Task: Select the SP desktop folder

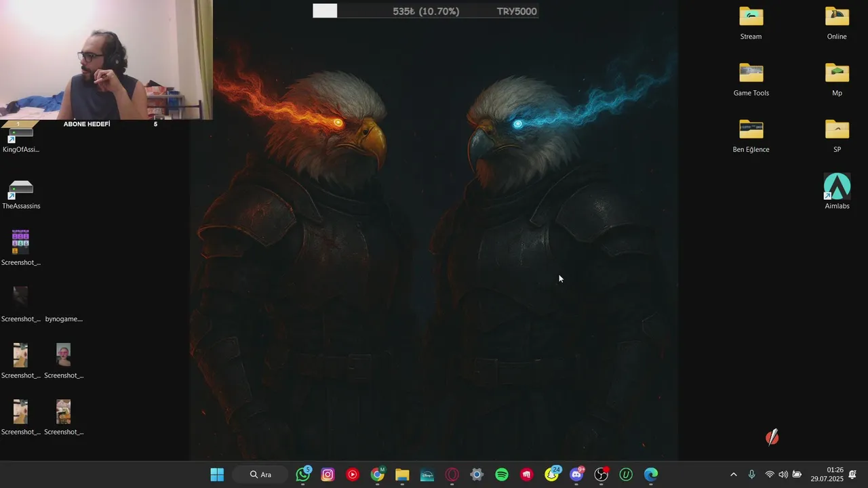Action: [837, 136]
